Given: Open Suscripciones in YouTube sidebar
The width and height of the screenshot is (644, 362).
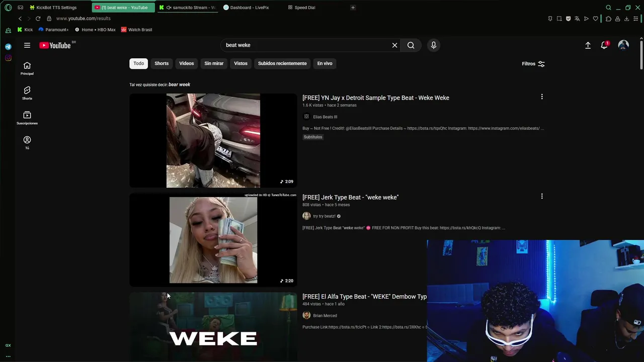Looking at the screenshot, I should (x=27, y=118).
